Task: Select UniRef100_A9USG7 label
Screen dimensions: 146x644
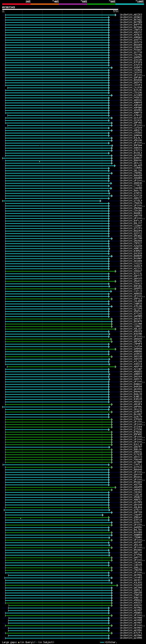Action: 131,603
